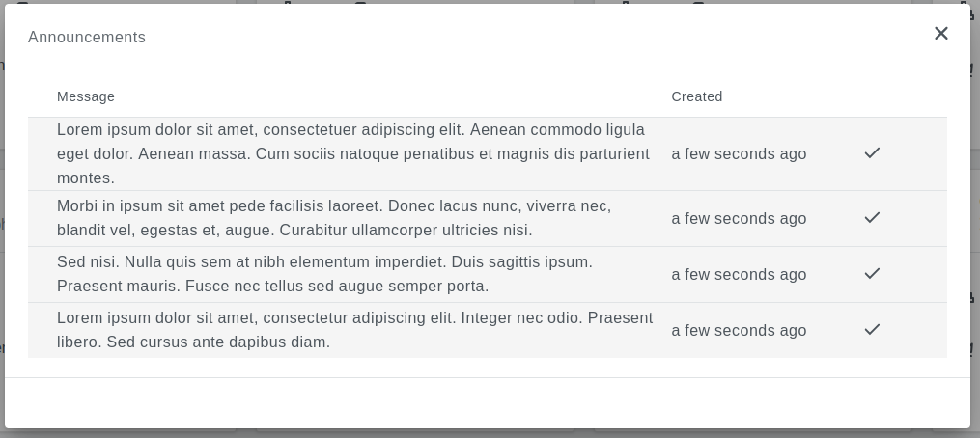Click blank header space left of the X
The width and height of the screenshot is (980, 438).
pos(579,37)
